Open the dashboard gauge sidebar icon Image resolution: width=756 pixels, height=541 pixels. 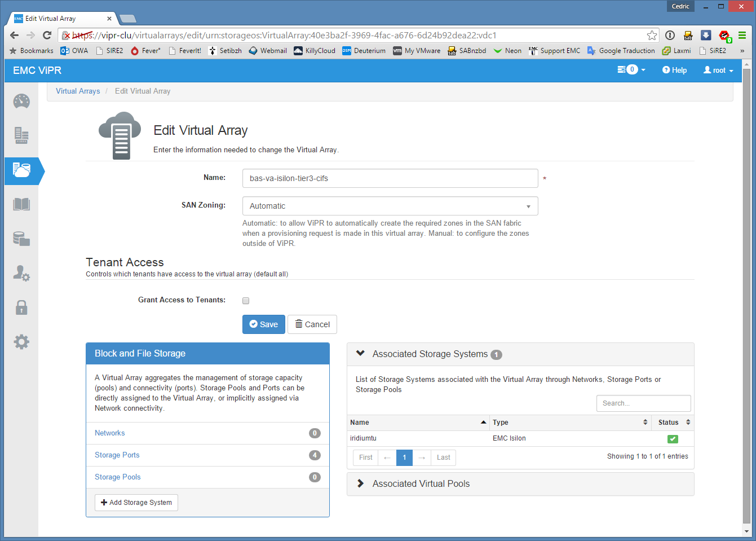(21, 102)
